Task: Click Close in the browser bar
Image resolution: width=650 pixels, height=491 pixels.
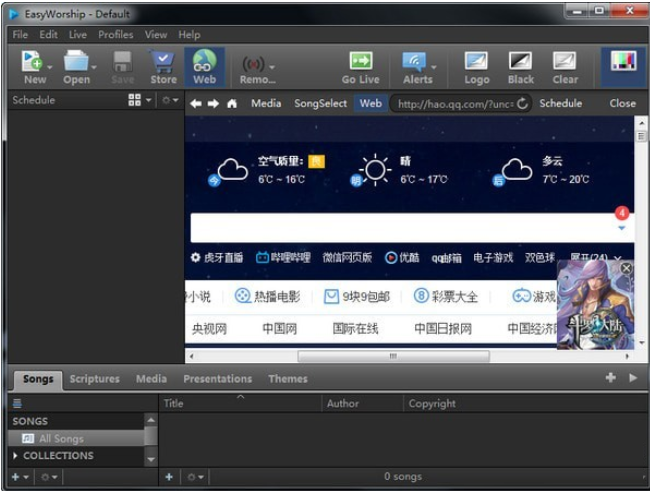Action: coord(622,103)
